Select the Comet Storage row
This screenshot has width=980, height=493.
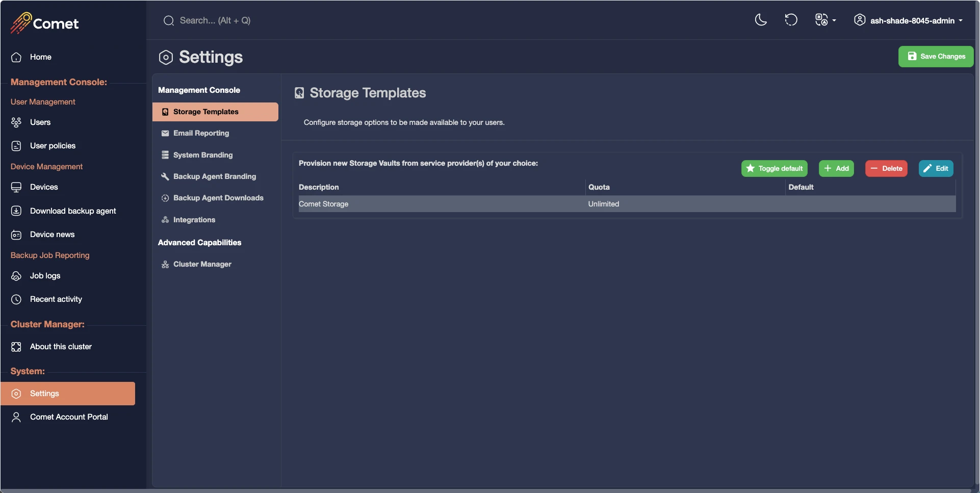coord(627,204)
